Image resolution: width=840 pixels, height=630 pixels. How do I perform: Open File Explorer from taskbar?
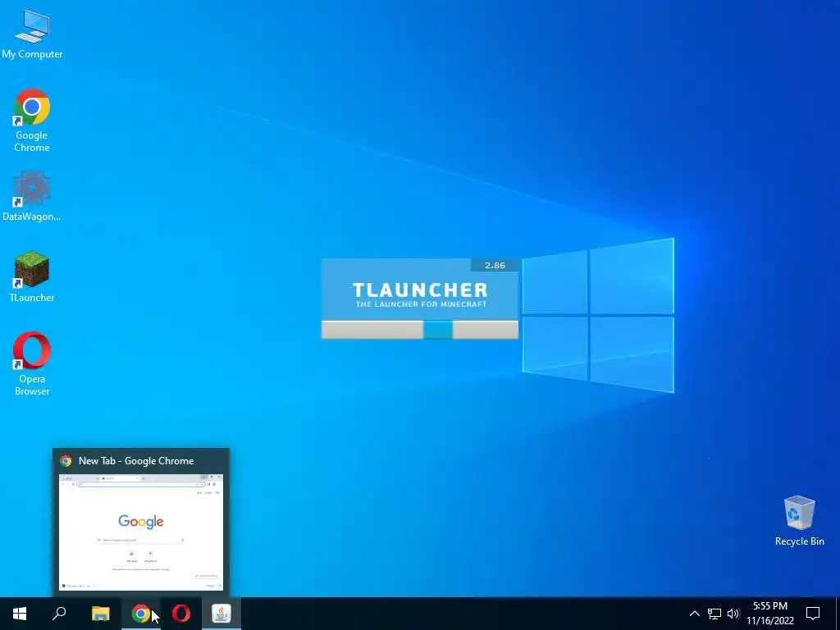tap(100, 614)
